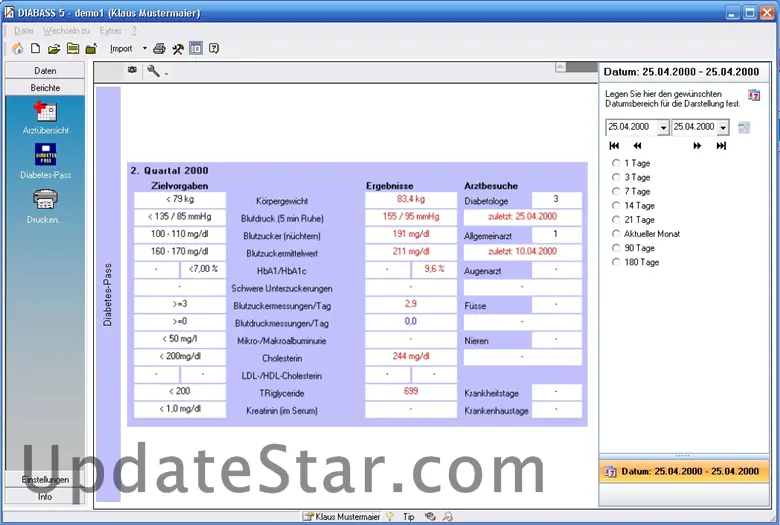Step back one period with double-left arrow

637,146
